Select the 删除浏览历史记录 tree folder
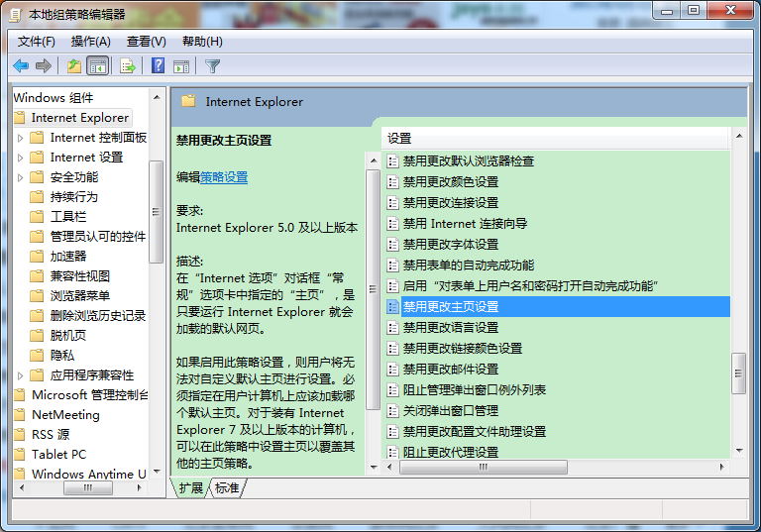 (x=98, y=315)
